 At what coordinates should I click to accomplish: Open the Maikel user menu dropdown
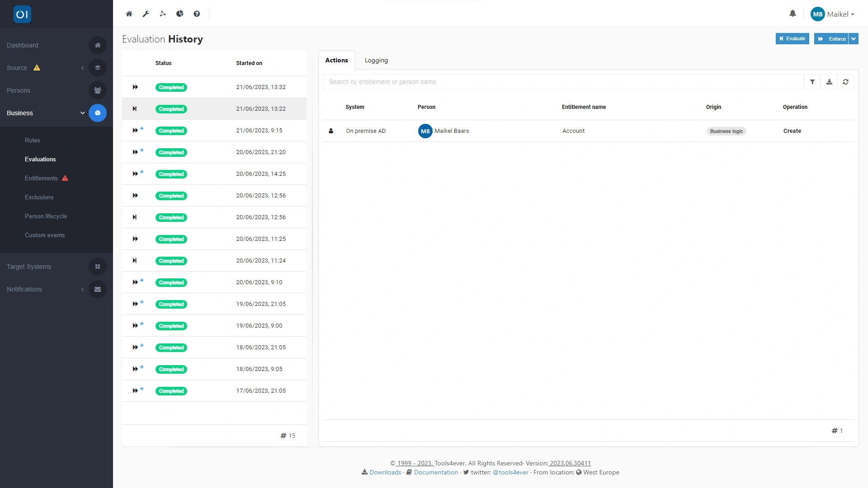click(832, 14)
